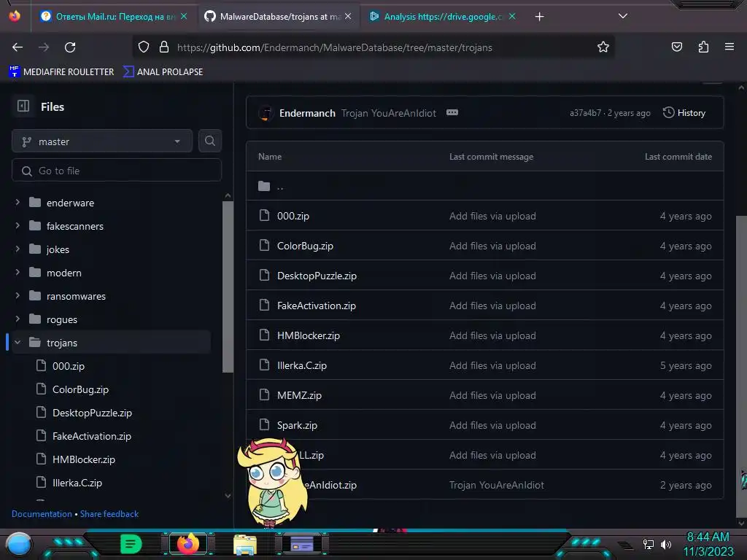747x560 pixels.
Task: Open parent directory folder icon
Action: [x=264, y=186]
